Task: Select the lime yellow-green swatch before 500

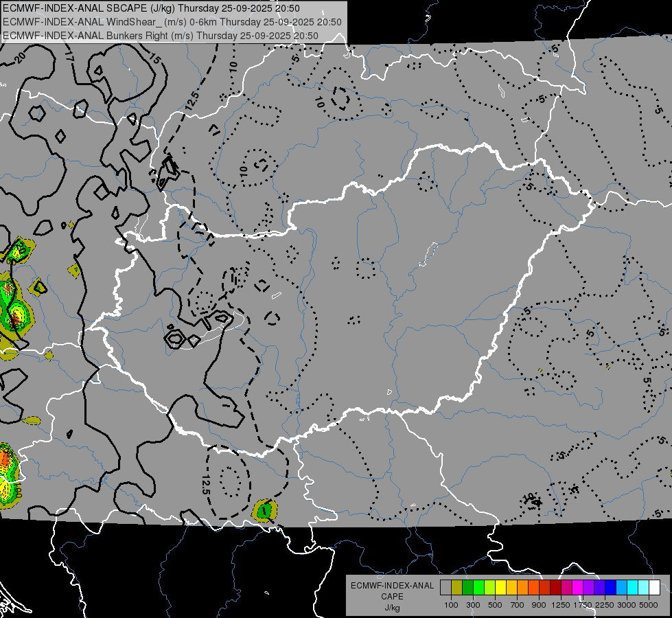Action: click(x=489, y=588)
